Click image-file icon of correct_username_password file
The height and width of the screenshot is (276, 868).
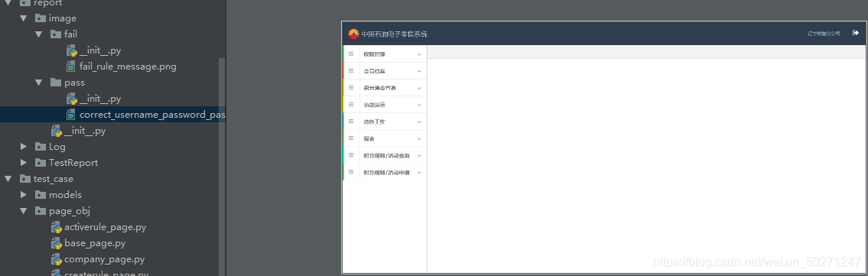pos(71,115)
